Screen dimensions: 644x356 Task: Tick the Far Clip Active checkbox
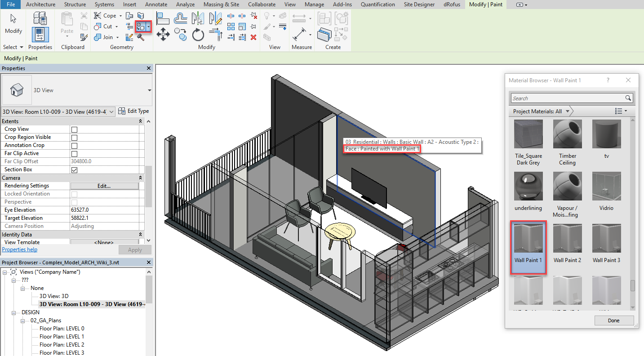tap(75, 154)
